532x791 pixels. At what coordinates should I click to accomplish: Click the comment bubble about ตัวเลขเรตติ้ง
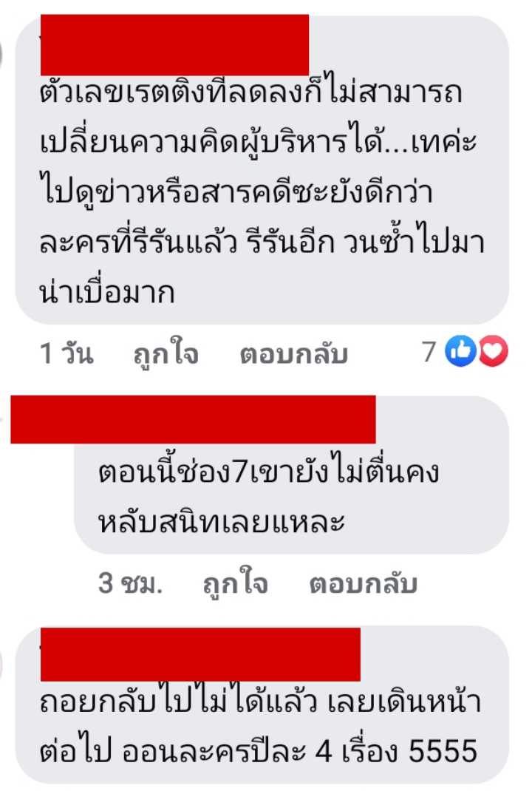tap(262, 170)
